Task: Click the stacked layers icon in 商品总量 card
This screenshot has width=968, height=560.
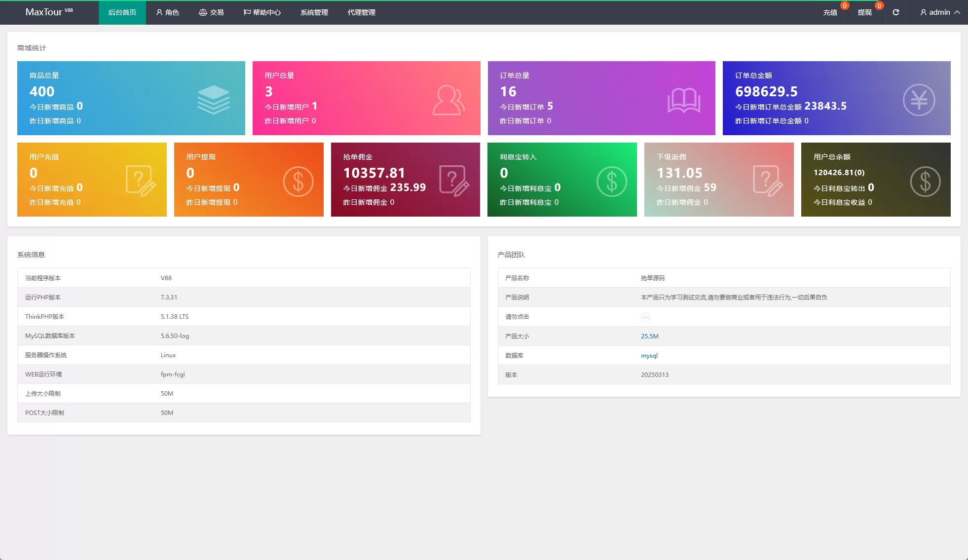Action: [x=213, y=100]
